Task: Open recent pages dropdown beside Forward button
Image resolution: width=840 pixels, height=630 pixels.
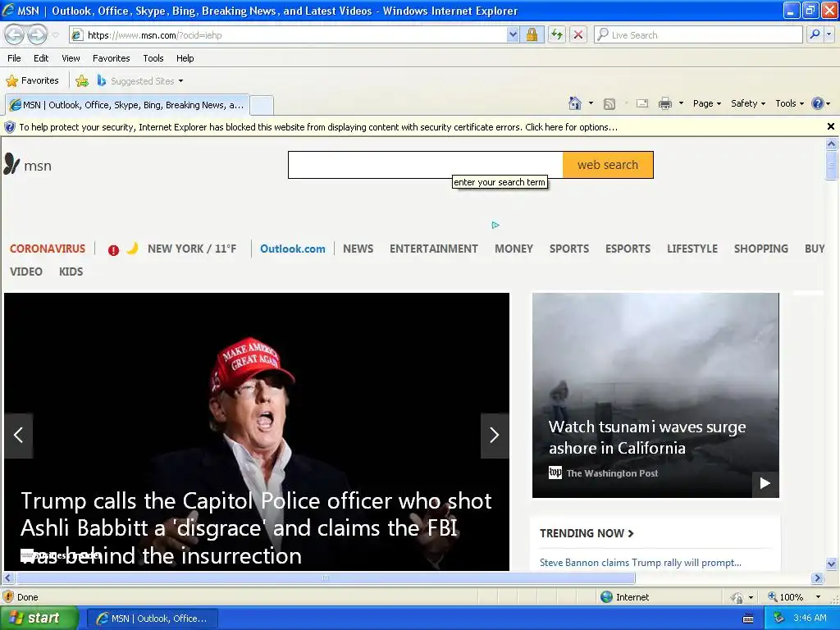Action: 55,35
